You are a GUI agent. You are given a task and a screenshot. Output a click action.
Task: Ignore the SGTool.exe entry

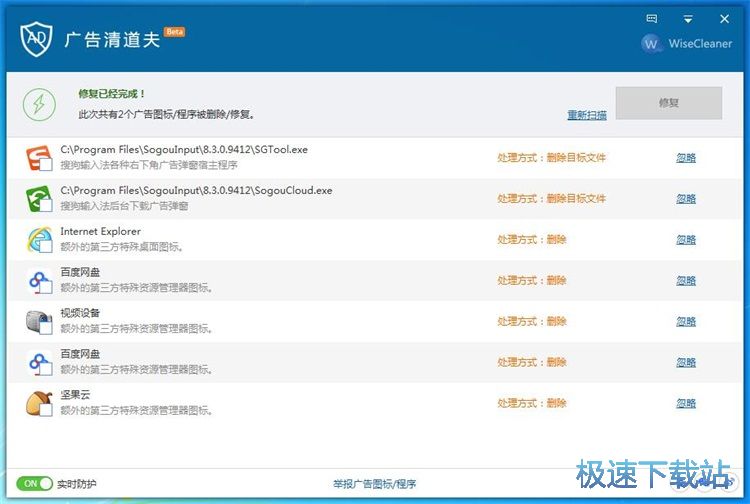coord(686,158)
